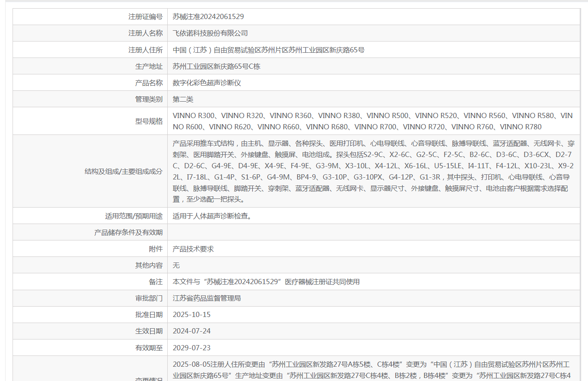This screenshot has width=588, height=381.
Task: Click the '附件' row label
Action: tap(156, 249)
